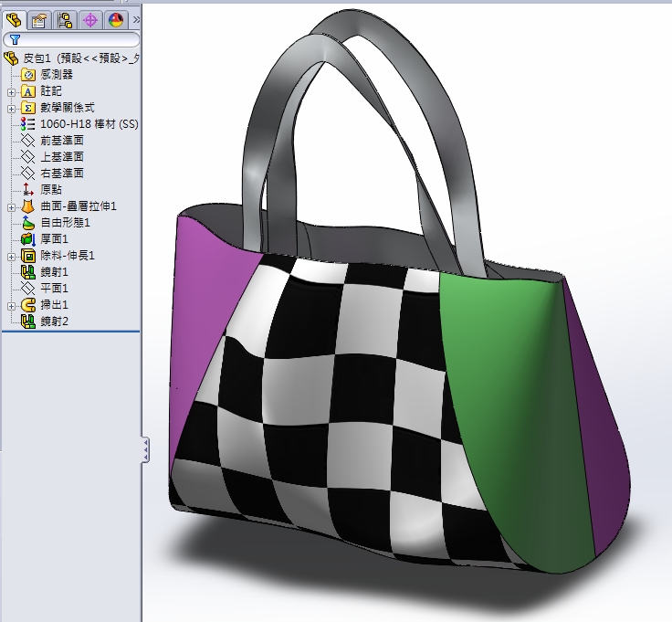Click the feature tree rollback bar
This screenshot has width=672, height=622.
click(70, 332)
